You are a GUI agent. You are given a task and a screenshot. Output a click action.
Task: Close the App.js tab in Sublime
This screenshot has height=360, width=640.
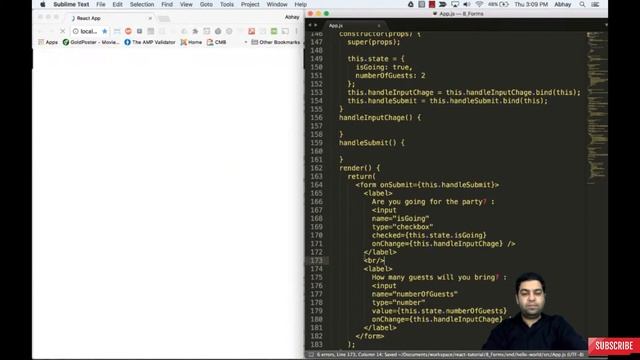379,26
